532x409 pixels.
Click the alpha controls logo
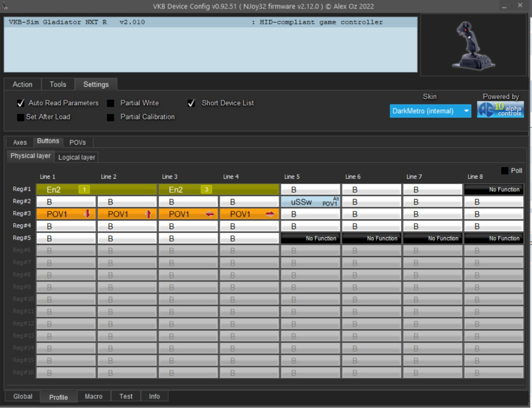pyautogui.click(x=500, y=110)
